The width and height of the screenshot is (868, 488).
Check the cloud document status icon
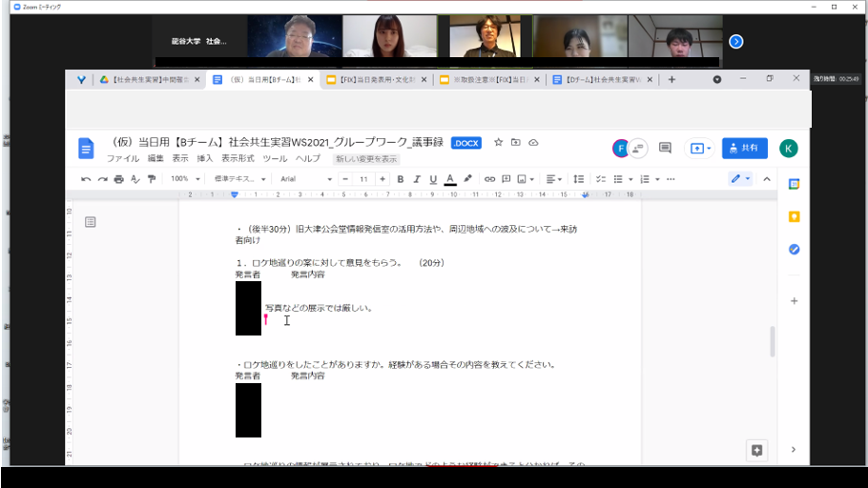[x=533, y=143]
